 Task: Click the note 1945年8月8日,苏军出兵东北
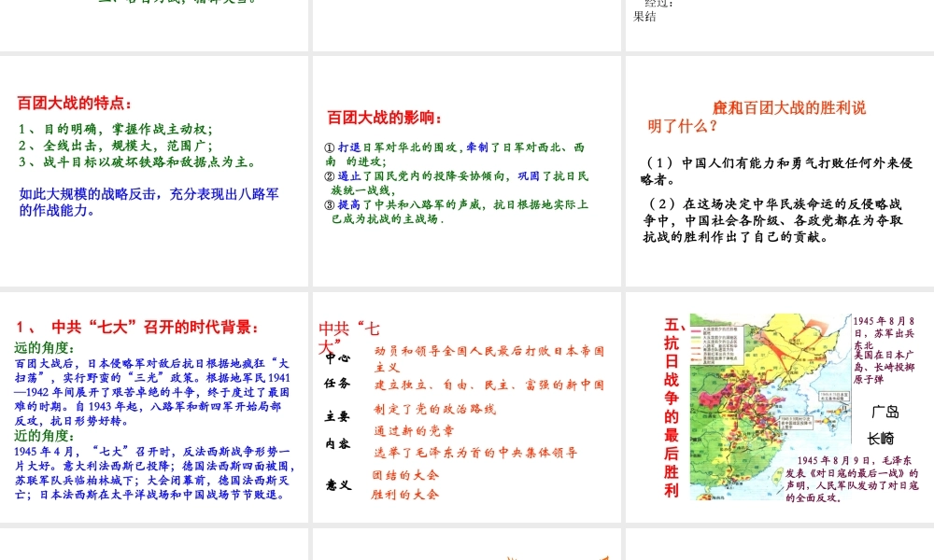(884, 333)
